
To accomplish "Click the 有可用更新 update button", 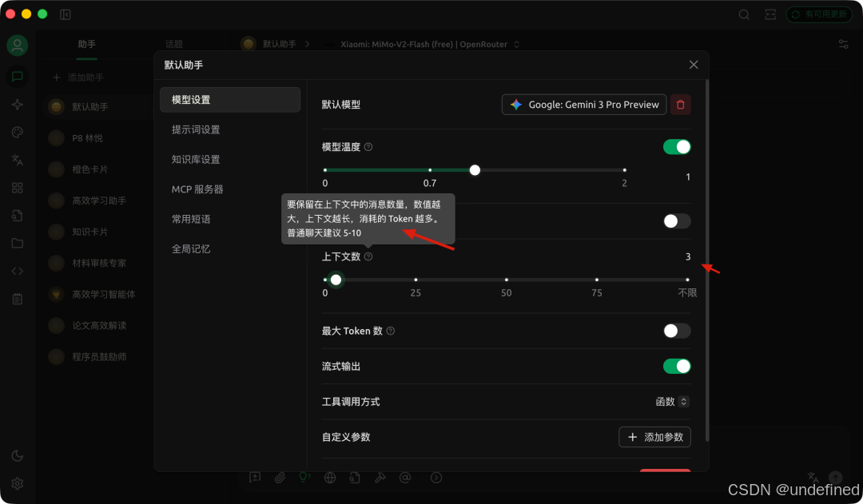I will pos(819,14).
